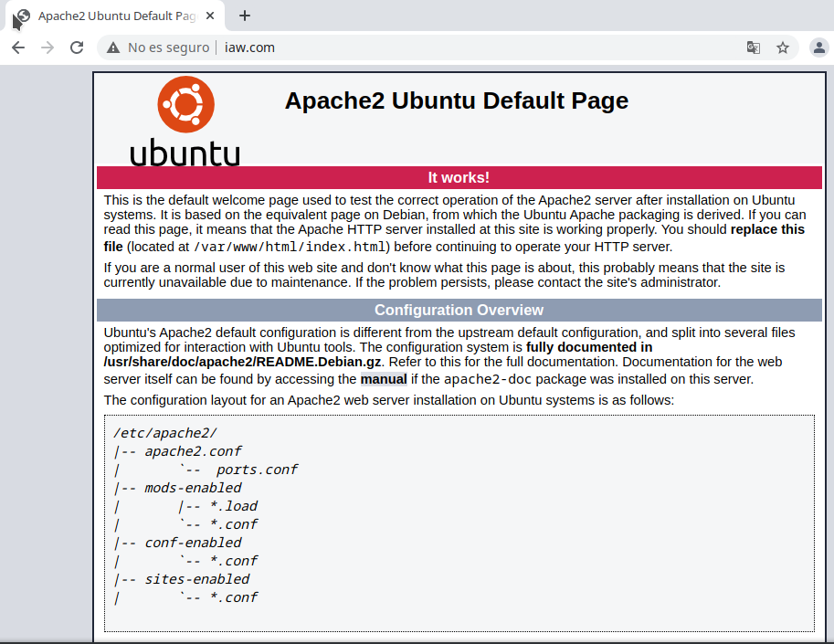834x644 pixels.
Task: Click the browser back arrow
Action: [x=18, y=48]
